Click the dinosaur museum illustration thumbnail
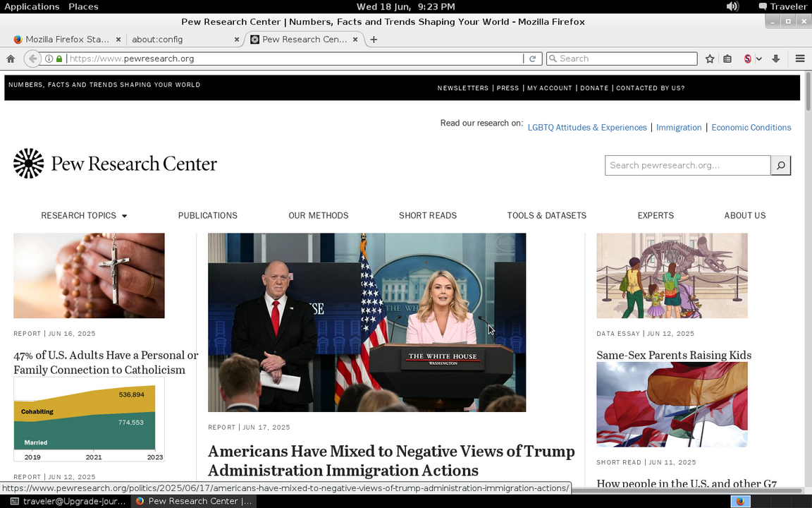 point(672,276)
